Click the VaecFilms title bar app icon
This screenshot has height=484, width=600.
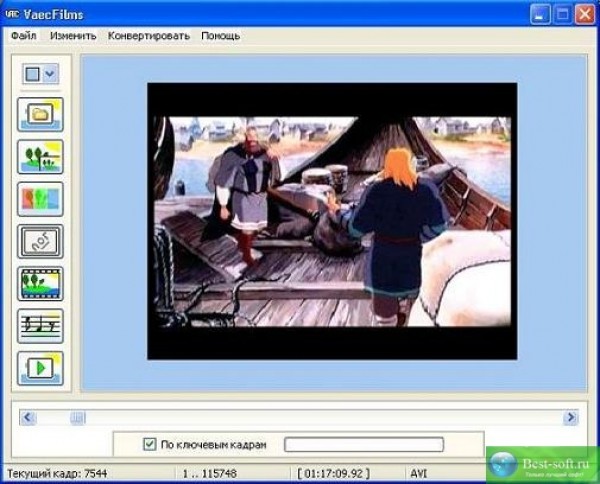(12, 15)
